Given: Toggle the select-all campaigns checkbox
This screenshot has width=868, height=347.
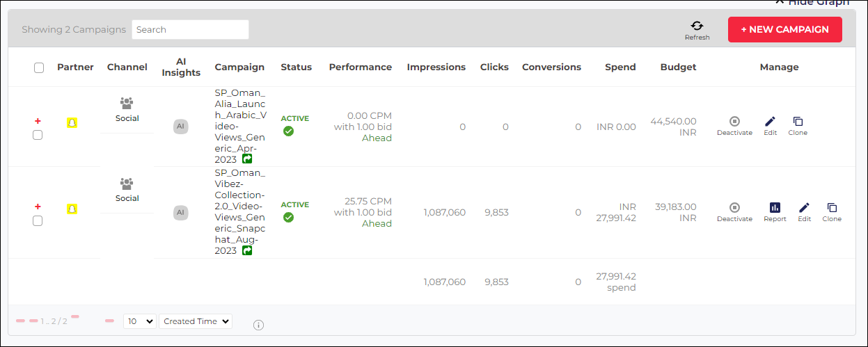Looking at the screenshot, I should click(39, 67).
